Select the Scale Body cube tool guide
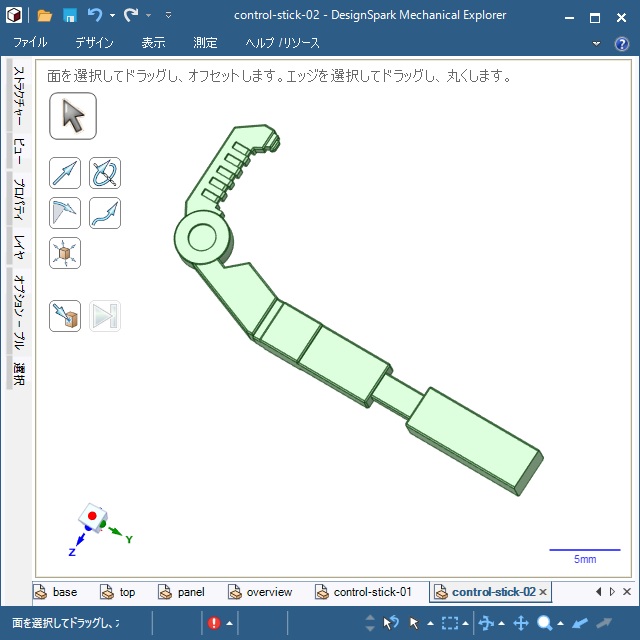Screen dimensions: 640x640 point(65,253)
